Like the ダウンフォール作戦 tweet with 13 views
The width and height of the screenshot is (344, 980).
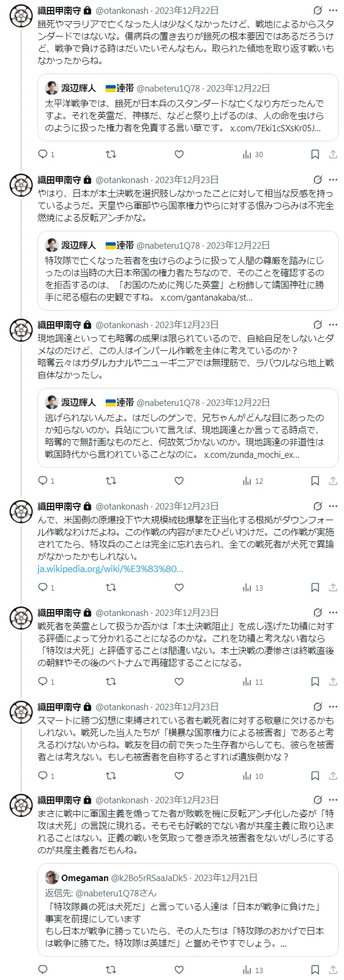[x=179, y=587]
